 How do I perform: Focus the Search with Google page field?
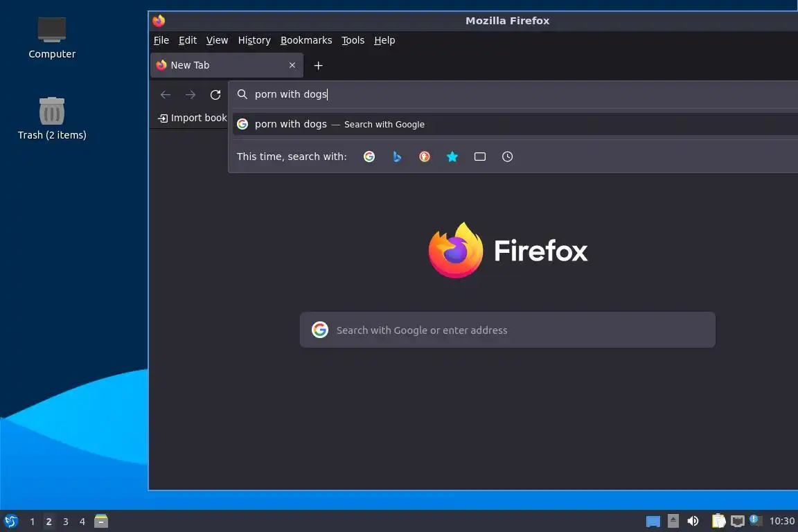pyautogui.click(x=507, y=330)
